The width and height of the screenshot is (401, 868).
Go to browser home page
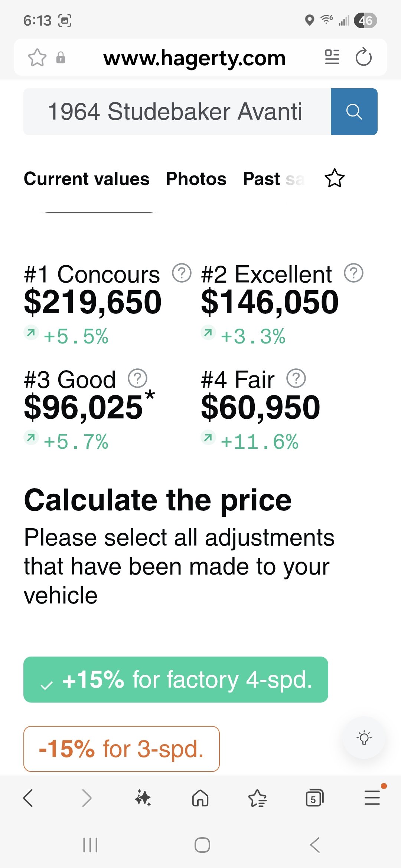pyautogui.click(x=200, y=798)
